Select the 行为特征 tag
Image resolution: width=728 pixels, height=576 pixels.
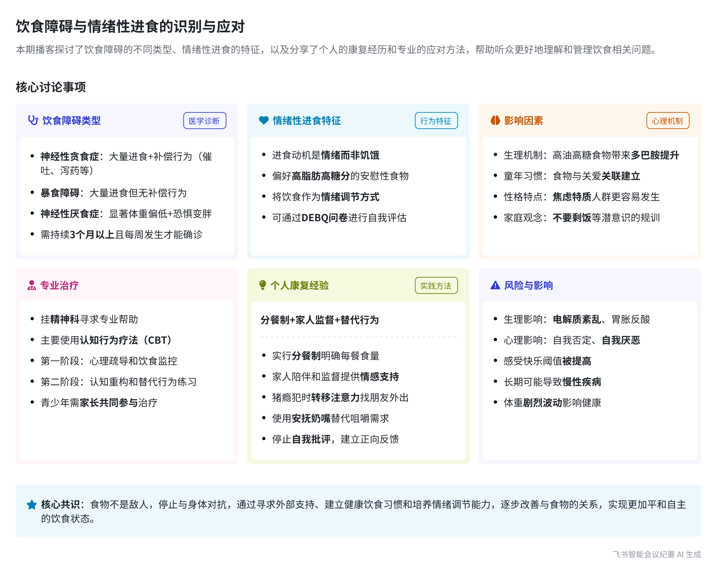click(x=436, y=121)
